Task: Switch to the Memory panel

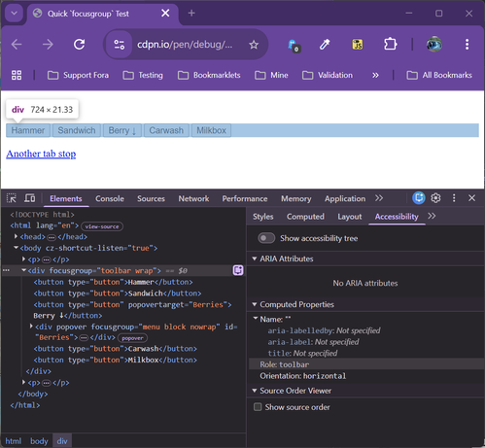Action: point(296,198)
